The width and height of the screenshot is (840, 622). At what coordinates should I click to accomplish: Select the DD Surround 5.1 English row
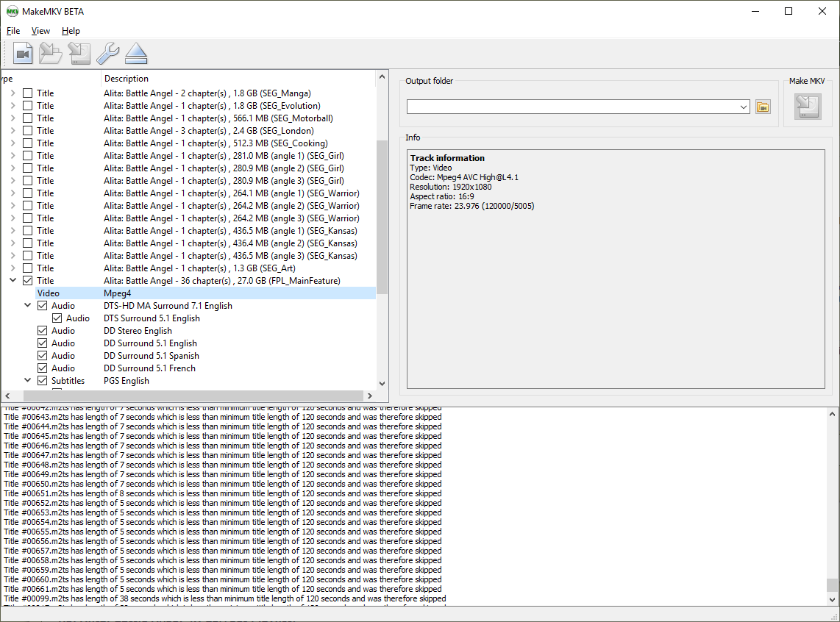(206, 343)
